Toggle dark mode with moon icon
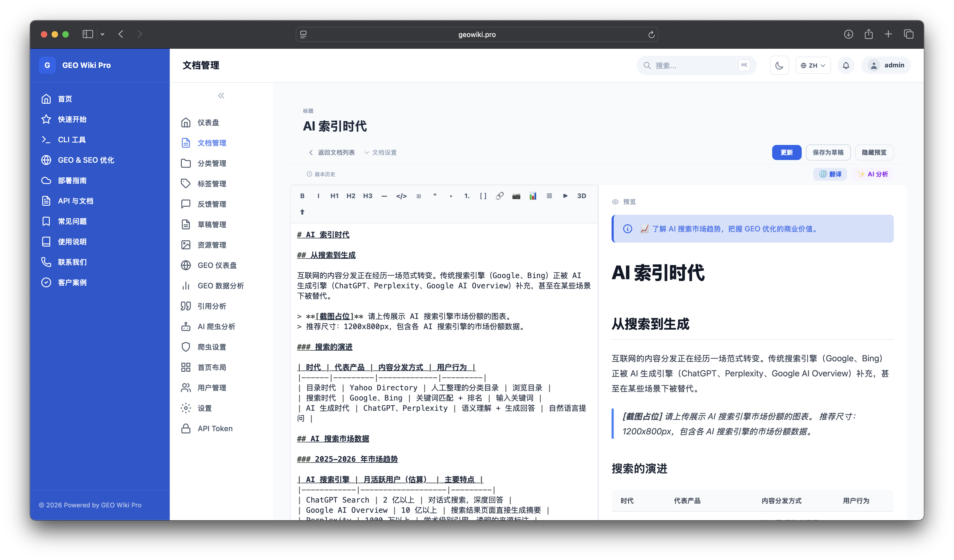 tap(779, 66)
